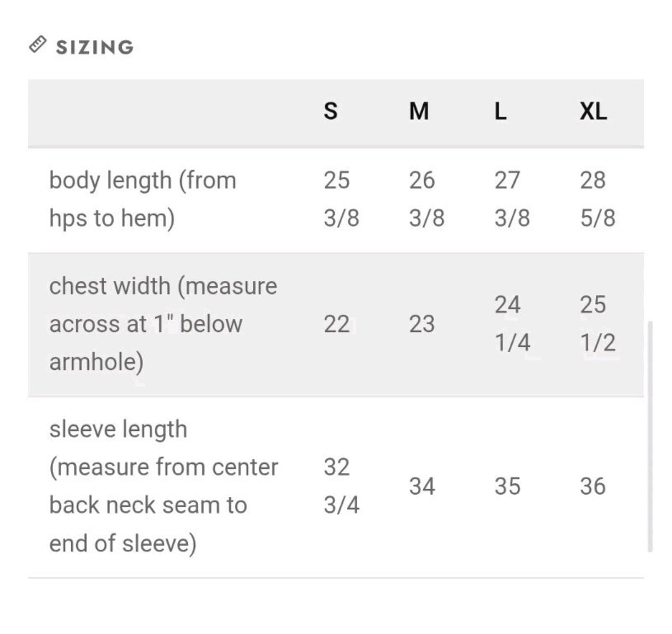
Task: Click the body length row label
Action: 143,199
